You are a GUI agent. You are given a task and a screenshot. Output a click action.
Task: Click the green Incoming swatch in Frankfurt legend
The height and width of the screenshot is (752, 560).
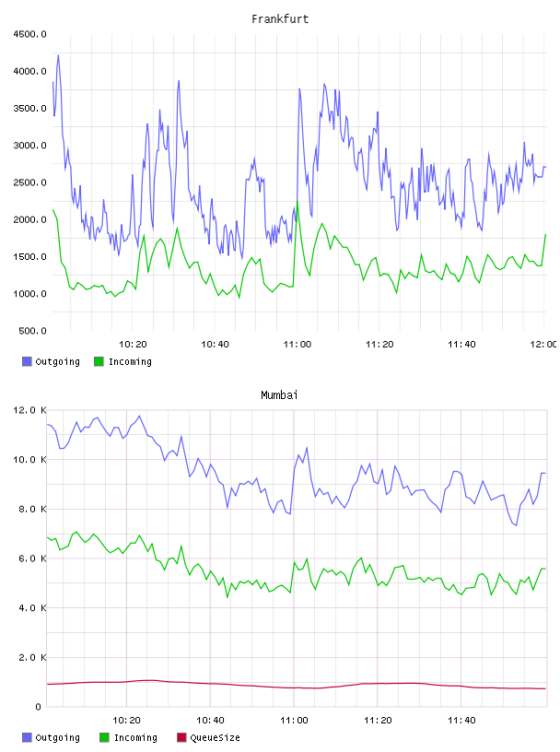point(99,361)
